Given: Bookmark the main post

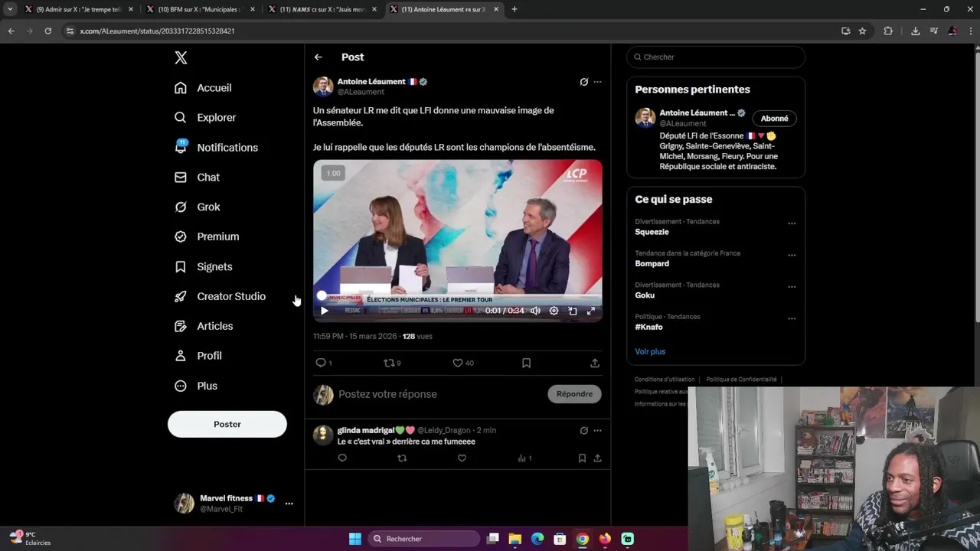Looking at the screenshot, I should pos(526,363).
